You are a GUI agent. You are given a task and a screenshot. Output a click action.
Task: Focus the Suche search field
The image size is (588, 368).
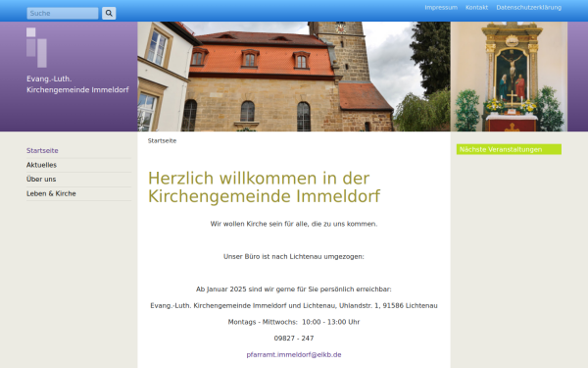(x=63, y=13)
